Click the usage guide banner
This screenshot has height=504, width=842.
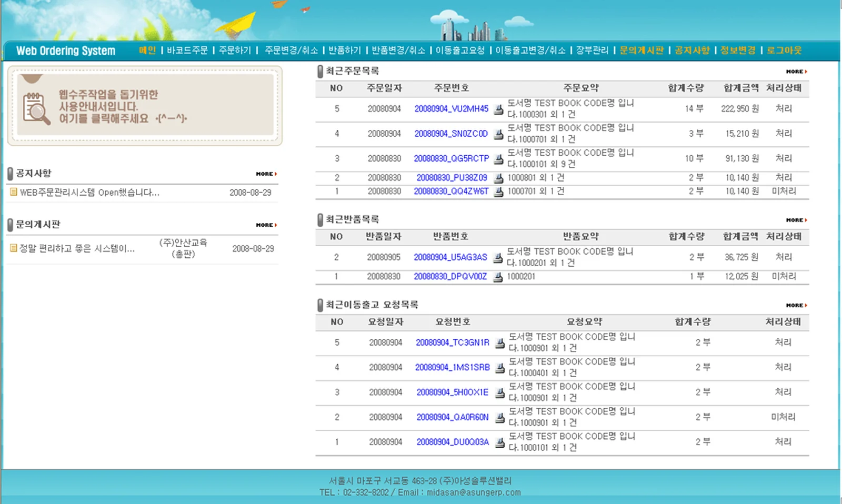[145, 105]
